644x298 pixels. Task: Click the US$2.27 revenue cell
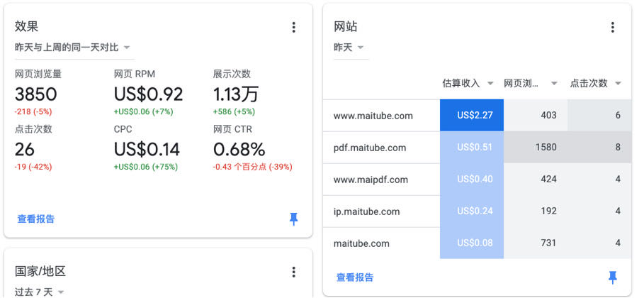point(472,116)
